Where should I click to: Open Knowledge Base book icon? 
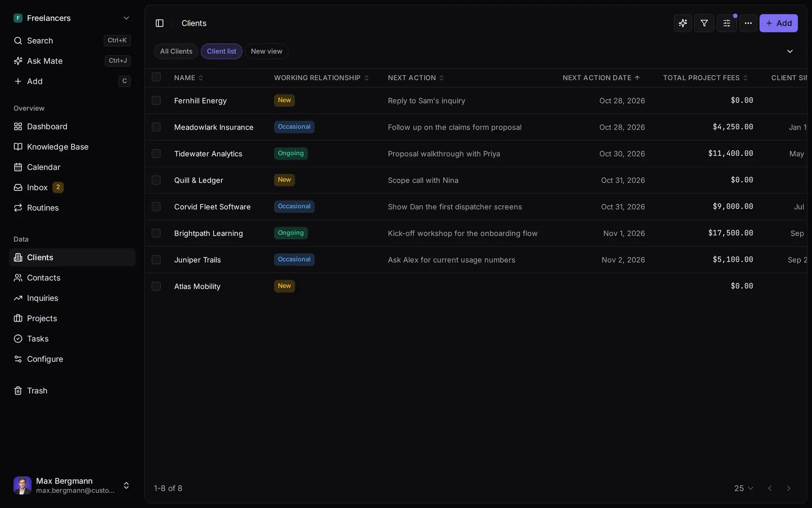click(18, 147)
